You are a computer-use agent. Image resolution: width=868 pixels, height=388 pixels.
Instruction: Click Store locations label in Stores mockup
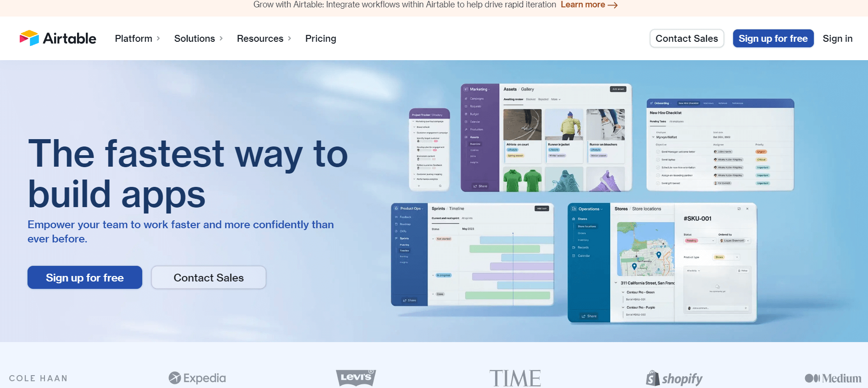(x=646, y=209)
